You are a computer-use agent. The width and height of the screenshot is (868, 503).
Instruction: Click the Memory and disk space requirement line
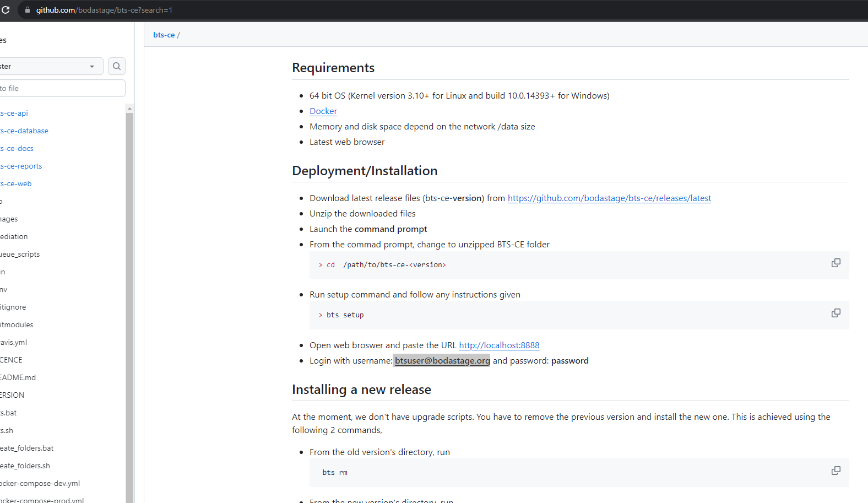coord(422,126)
